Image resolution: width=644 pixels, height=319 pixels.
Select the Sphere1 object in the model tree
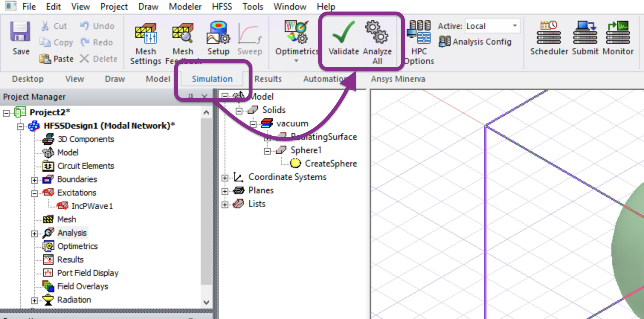[x=306, y=150]
